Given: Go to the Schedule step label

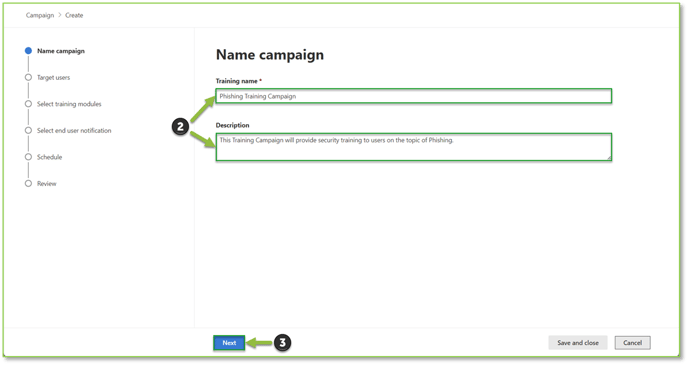Looking at the screenshot, I should click(49, 157).
